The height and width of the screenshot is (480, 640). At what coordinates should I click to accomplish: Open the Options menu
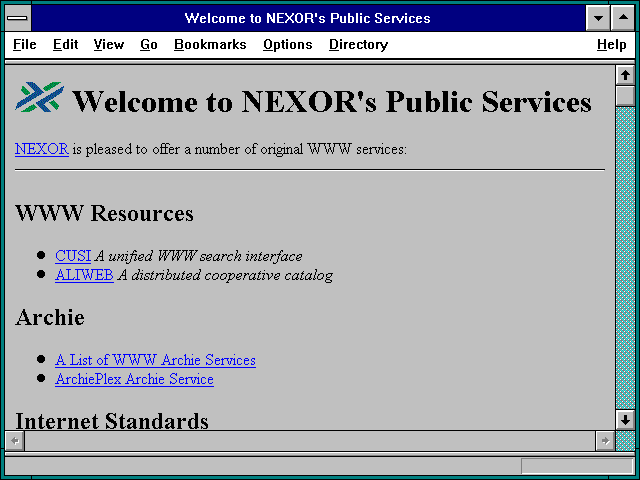[x=288, y=44]
